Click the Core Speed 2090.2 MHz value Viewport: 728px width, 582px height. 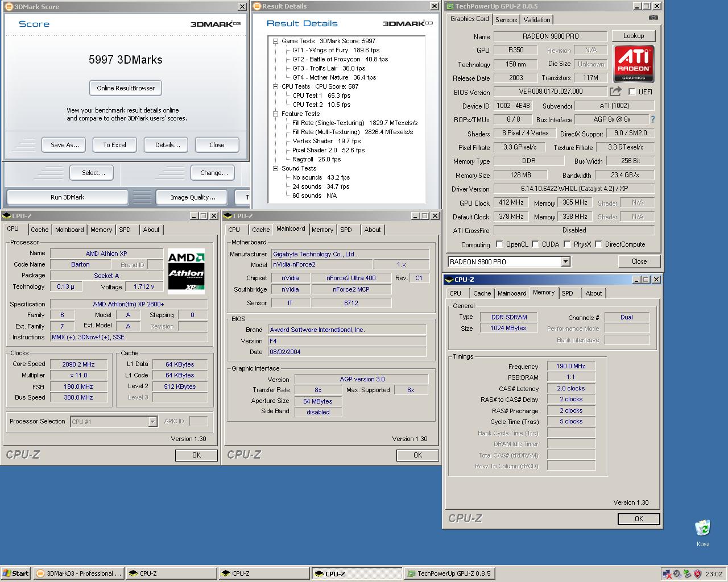pyautogui.click(x=78, y=364)
